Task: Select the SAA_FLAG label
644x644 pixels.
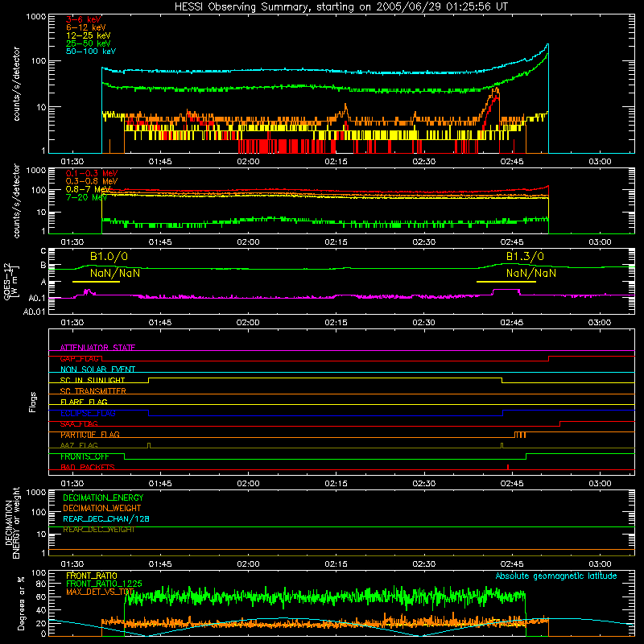Action: tap(79, 423)
